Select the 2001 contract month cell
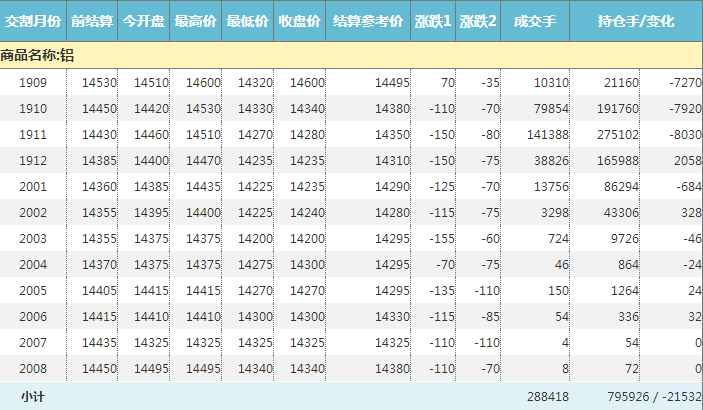703x410 pixels. tap(34, 186)
